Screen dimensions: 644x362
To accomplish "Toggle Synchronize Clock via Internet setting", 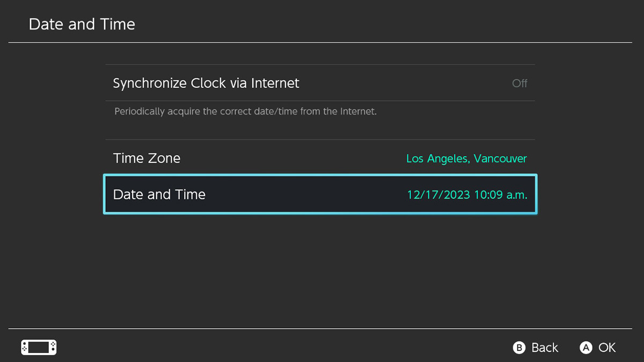I will 320,83.
